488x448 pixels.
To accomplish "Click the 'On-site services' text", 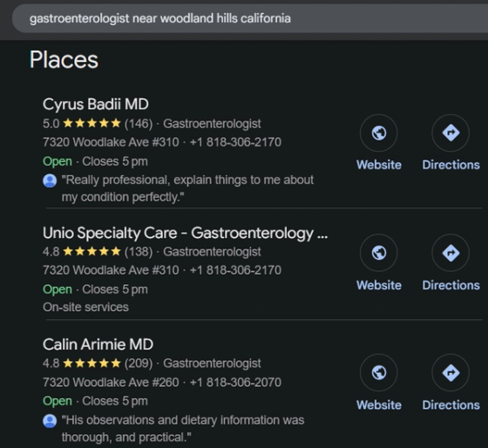I will pyautogui.click(x=85, y=308).
